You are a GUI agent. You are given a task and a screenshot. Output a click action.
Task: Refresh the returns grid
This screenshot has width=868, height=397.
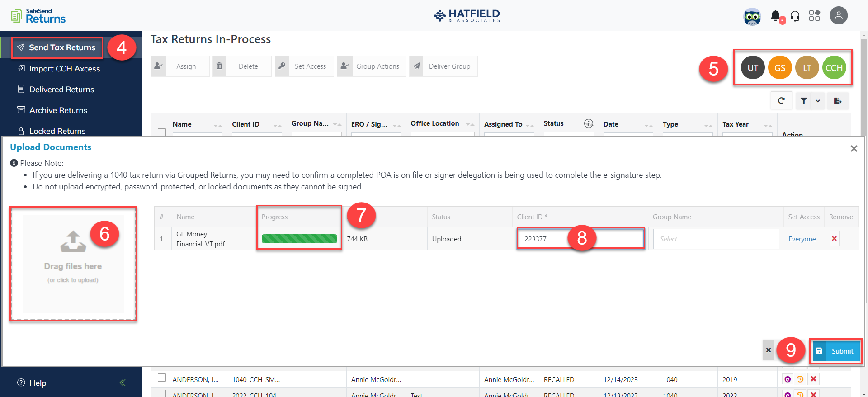[781, 101]
